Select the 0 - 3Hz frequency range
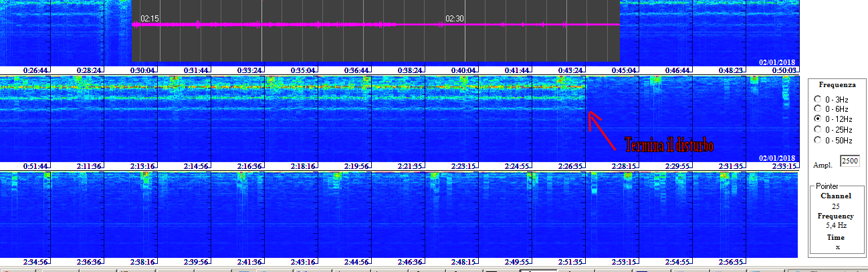The image size is (868, 272). click(817, 98)
